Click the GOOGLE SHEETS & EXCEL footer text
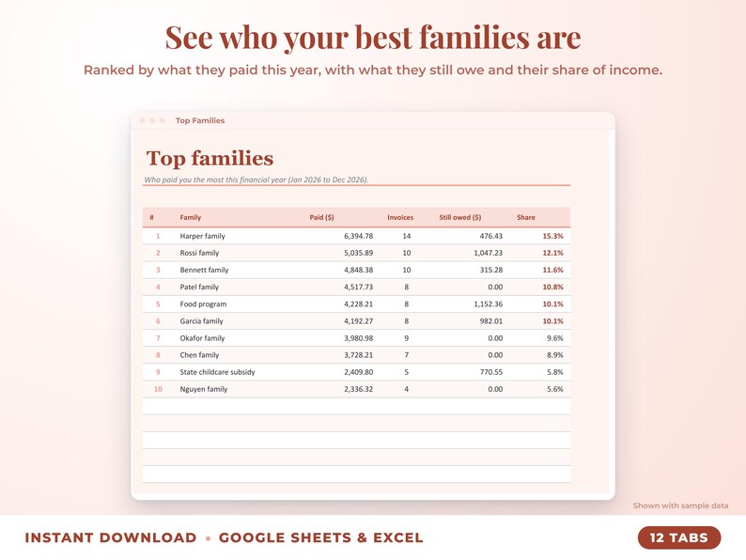Viewport: 746px width, 560px height. click(x=320, y=537)
